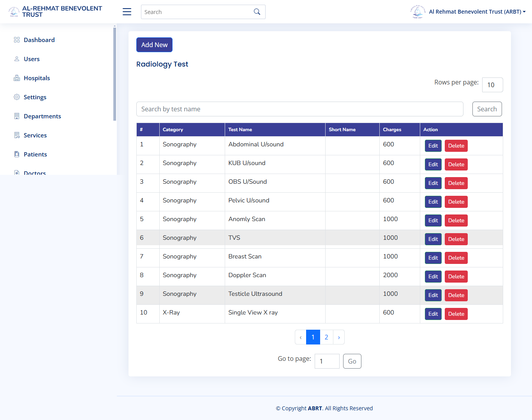532x420 pixels.
Task: Delete the TVS sonography test
Action: pyautogui.click(x=456, y=239)
